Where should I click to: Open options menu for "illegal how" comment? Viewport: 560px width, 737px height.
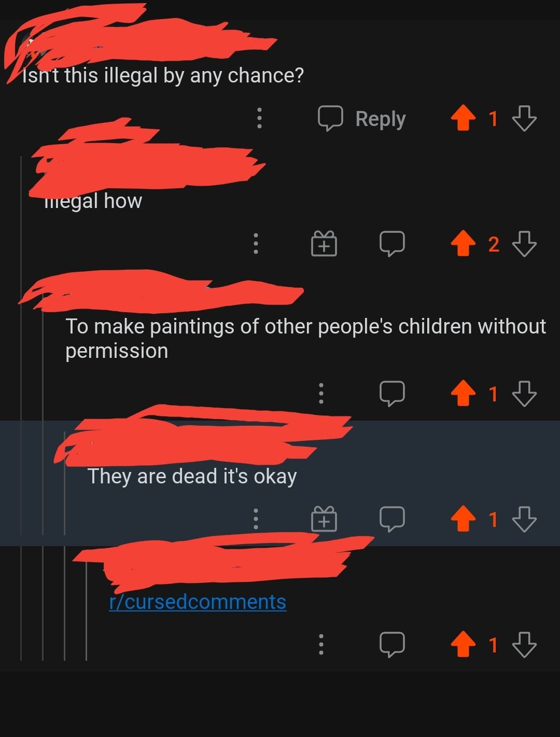tap(256, 243)
